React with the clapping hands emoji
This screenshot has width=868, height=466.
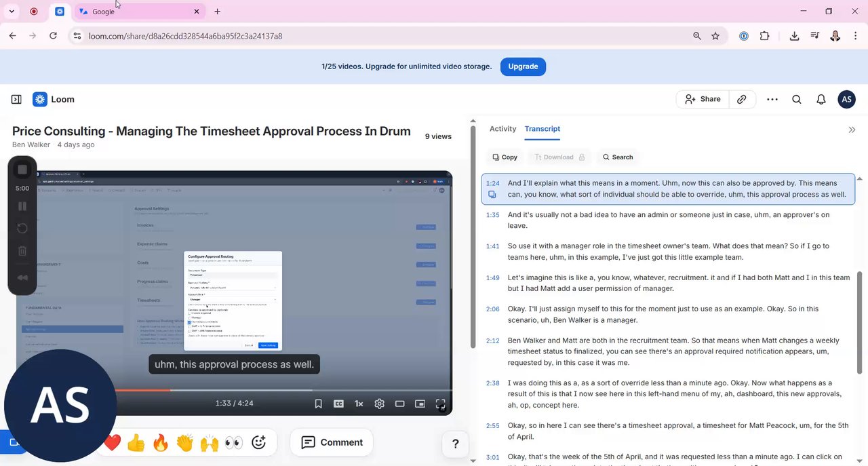pos(185,443)
